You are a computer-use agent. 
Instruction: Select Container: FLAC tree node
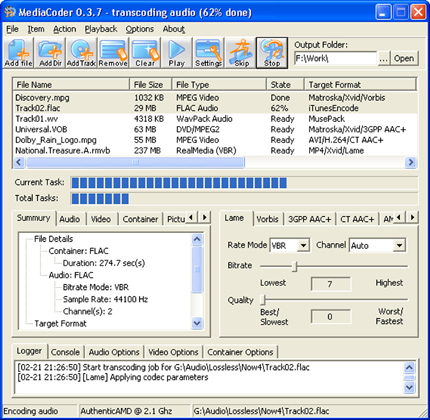point(78,251)
